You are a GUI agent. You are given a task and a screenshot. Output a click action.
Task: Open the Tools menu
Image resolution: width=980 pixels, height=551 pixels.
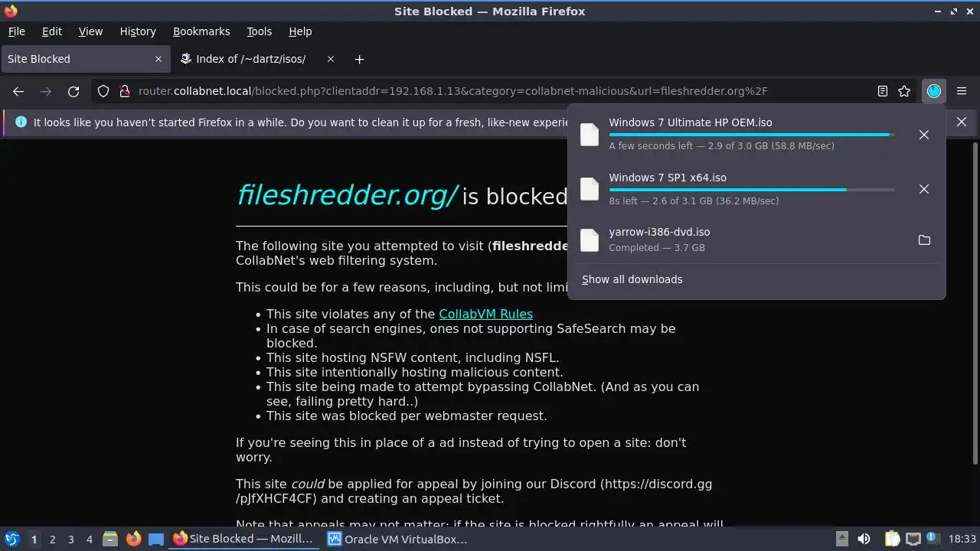click(x=259, y=31)
